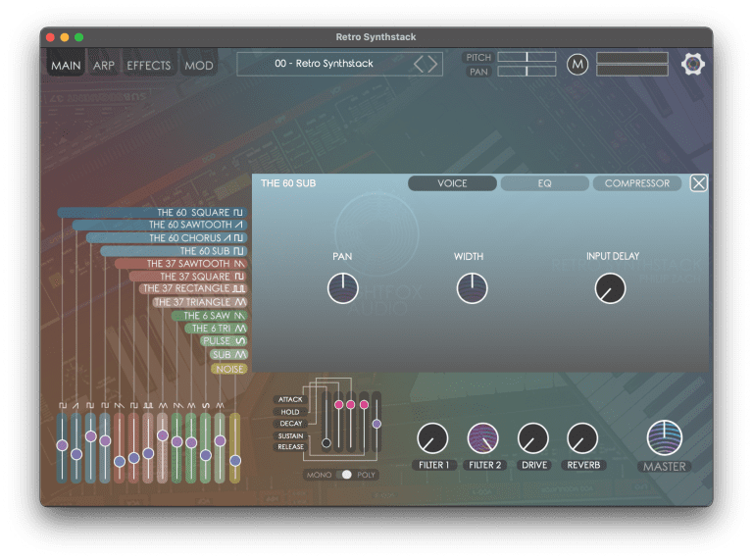Click the Master volume knob

(665, 437)
